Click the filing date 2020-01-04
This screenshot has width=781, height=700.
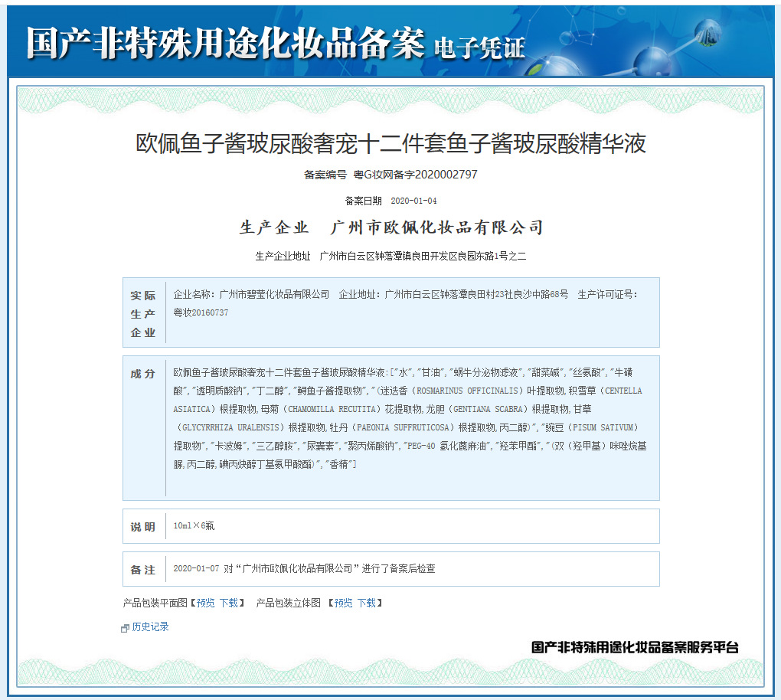[x=413, y=201]
